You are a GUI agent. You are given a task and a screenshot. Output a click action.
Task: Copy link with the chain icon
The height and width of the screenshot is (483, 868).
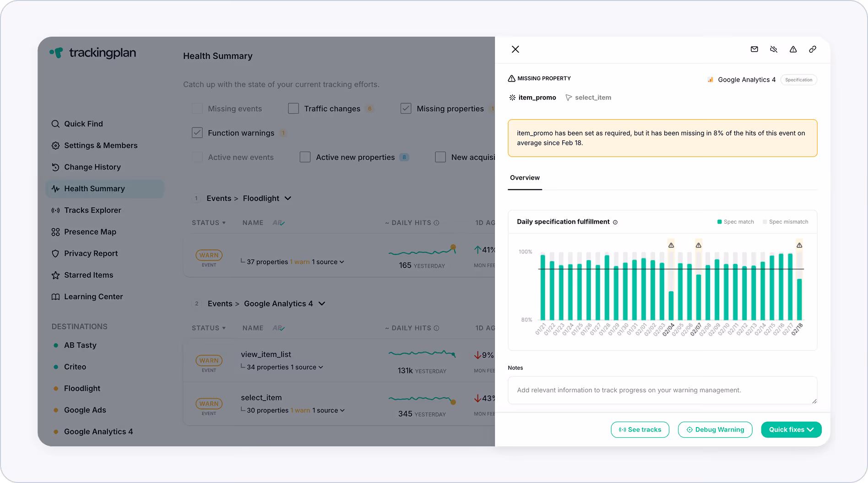pyautogui.click(x=813, y=49)
